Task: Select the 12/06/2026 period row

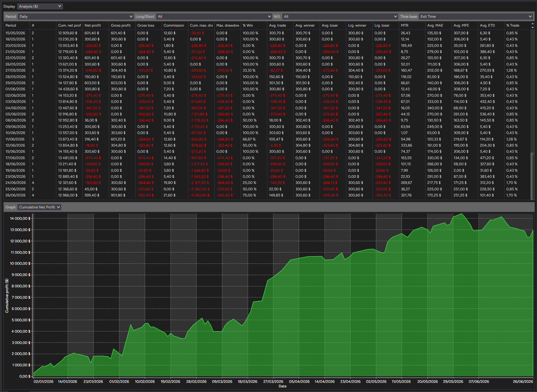Action: (267, 145)
